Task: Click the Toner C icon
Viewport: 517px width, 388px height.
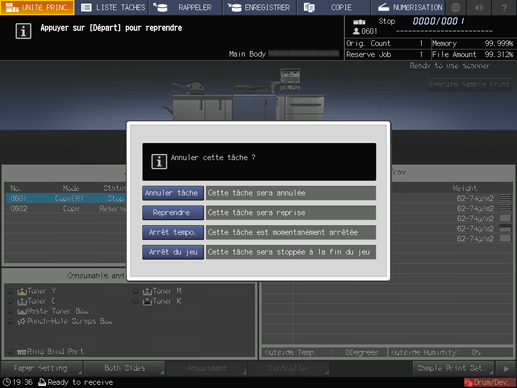Action: [22, 301]
